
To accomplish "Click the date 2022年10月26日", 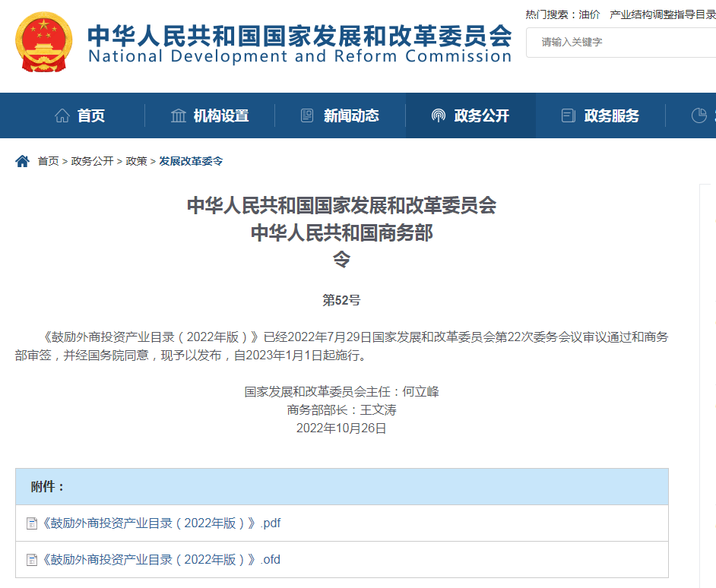I will [x=341, y=428].
